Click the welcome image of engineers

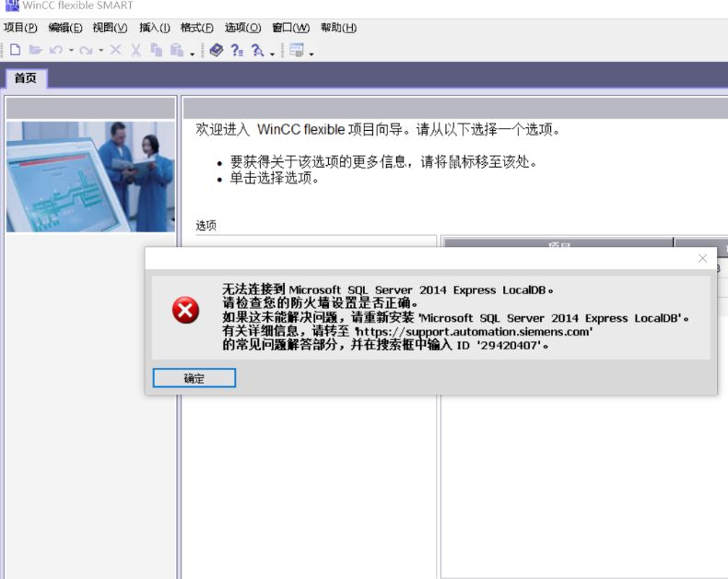90,177
